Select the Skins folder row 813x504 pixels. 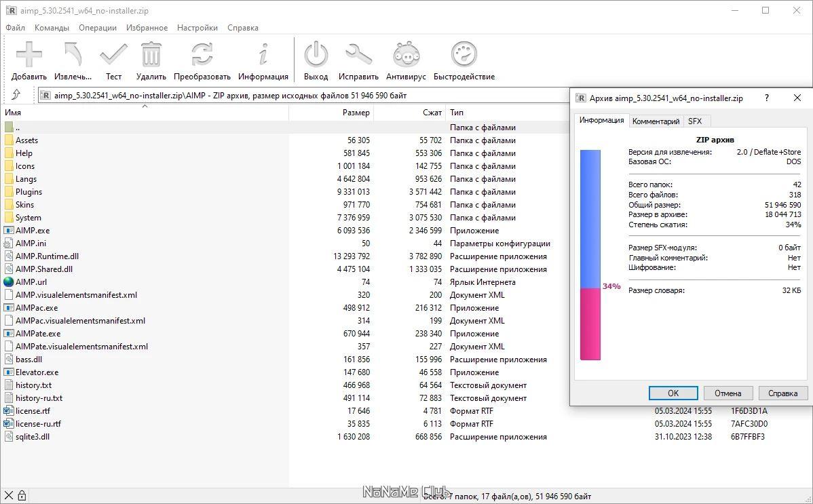click(285, 205)
